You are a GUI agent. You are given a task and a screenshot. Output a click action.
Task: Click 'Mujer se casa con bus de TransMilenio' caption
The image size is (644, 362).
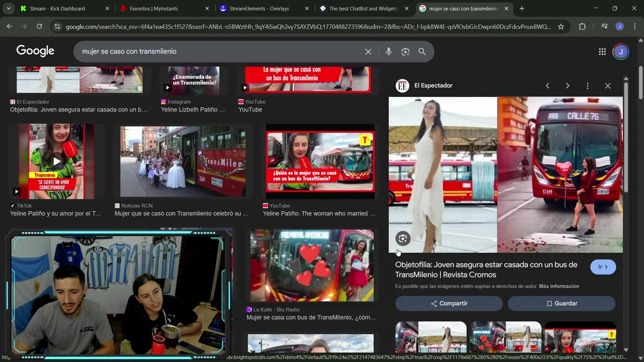(x=311, y=317)
